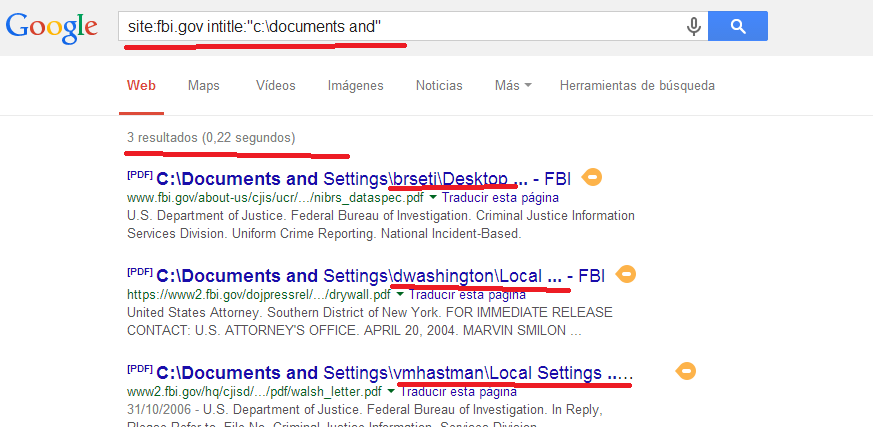
Task: Switch to the Imágenes tab
Action: click(x=355, y=86)
